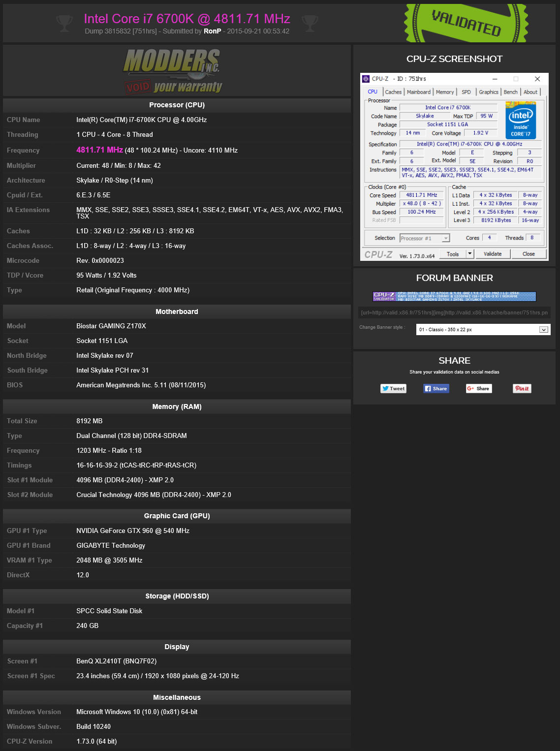Screen dimensions: 560x751
Task: Click the forum banner URL code field
Action: [454, 313]
